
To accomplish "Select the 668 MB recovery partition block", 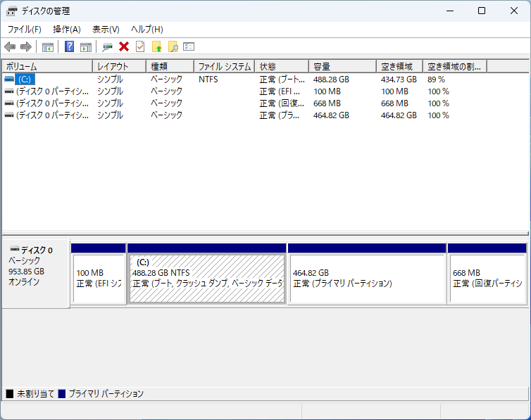I will pyautogui.click(x=487, y=278).
